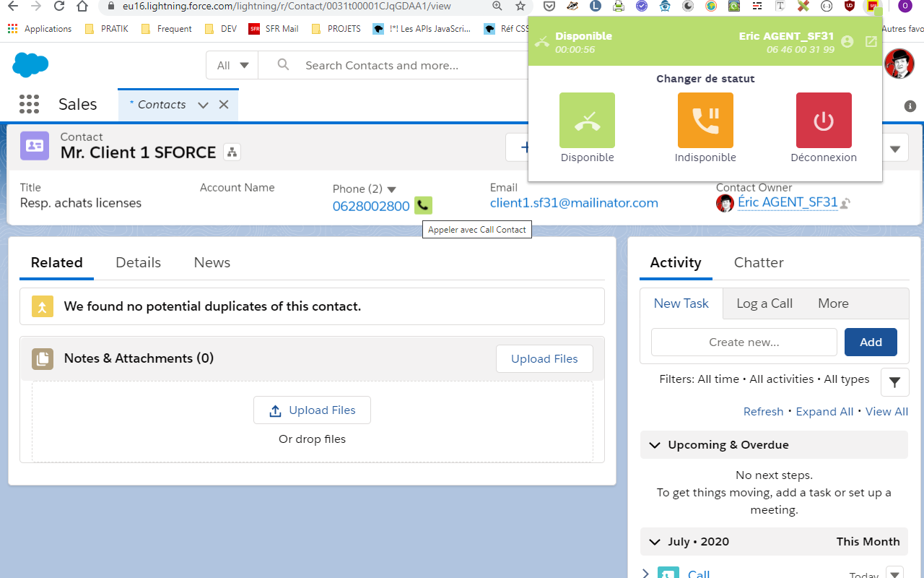Image resolution: width=924 pixels, height=578 pixels.
Task: Collapse the Upcoming & Overdue section
Action: click(x=655, y=445)
